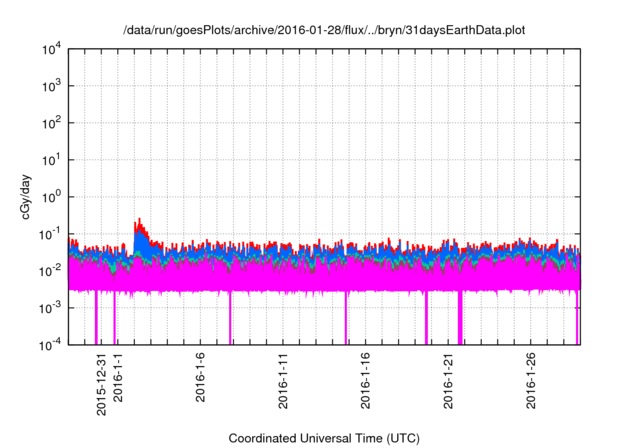Click the blue area of the flux spike
Viewport: 640px width, 448px height.
(141, 244)
